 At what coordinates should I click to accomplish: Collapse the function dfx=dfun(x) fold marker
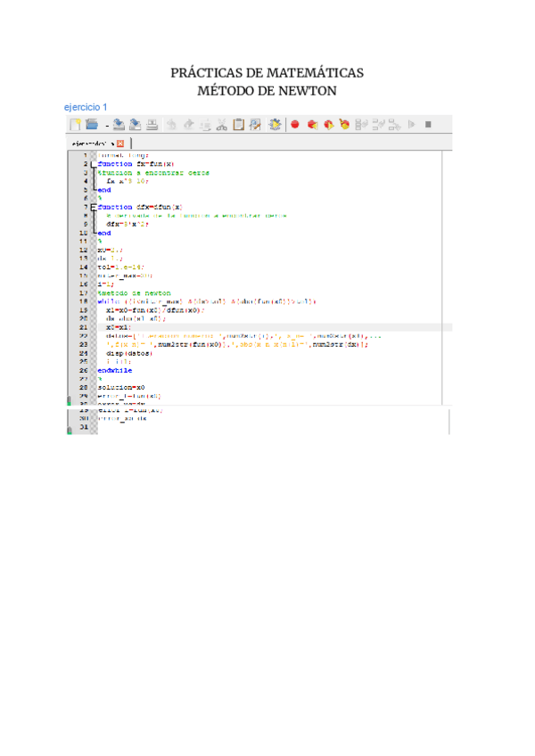(x=93, y=207)
